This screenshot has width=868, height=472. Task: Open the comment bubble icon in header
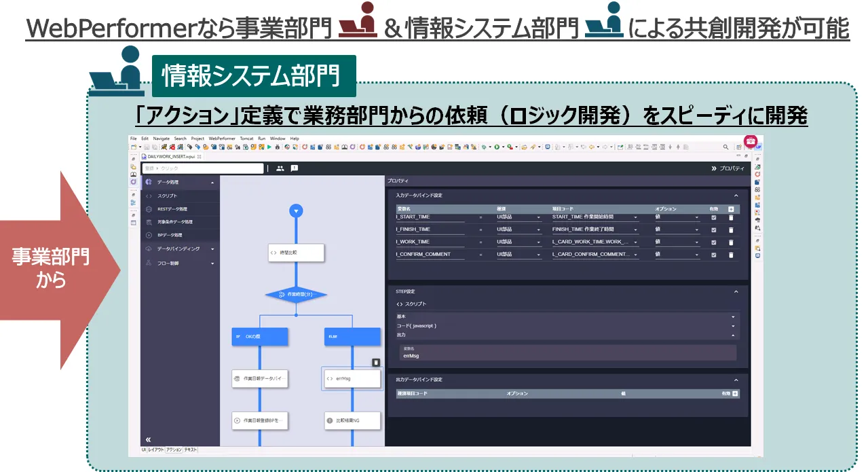coord(295,168)
